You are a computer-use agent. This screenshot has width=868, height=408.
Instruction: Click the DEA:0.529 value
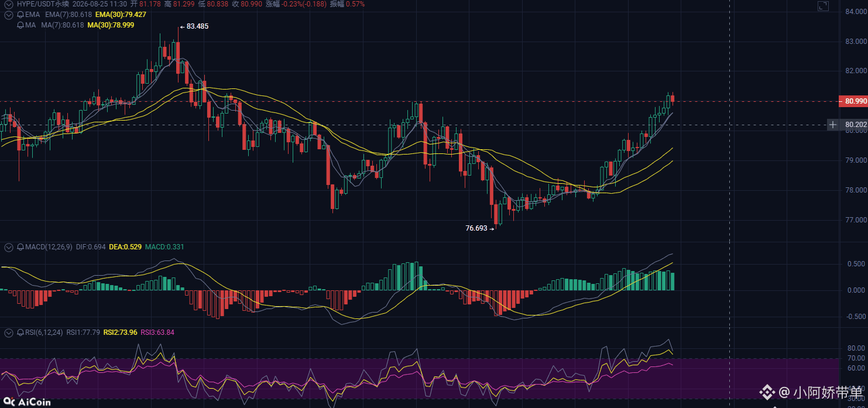coord(125,248)
